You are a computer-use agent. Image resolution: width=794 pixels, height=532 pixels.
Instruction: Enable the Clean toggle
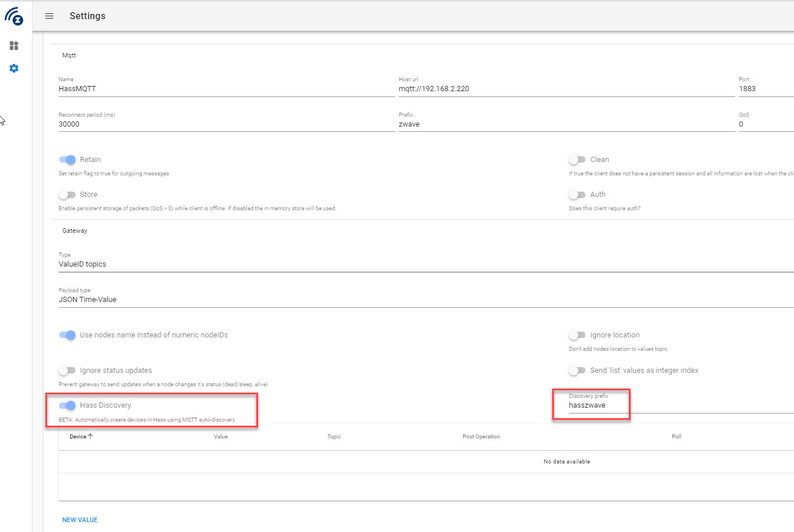tap(577, 159)
